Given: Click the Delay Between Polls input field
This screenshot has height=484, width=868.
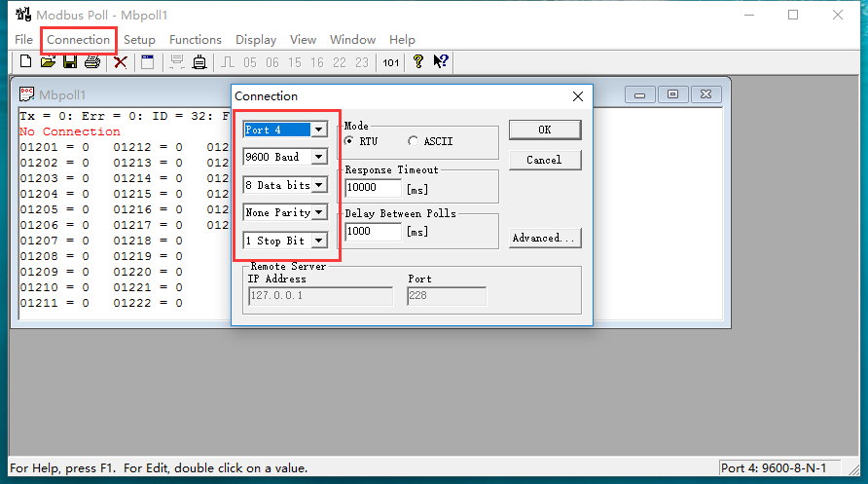Looking at the screenshot, I should 373,232.
